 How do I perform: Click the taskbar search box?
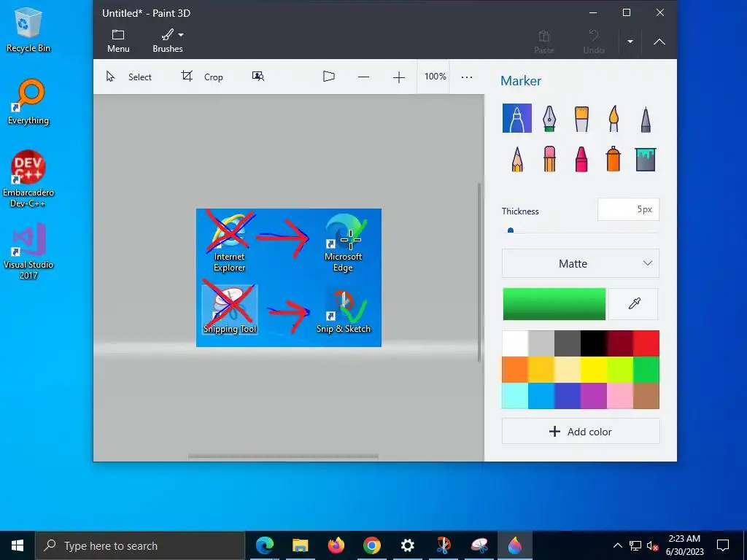pyautogui.click(x=140, y=545)
